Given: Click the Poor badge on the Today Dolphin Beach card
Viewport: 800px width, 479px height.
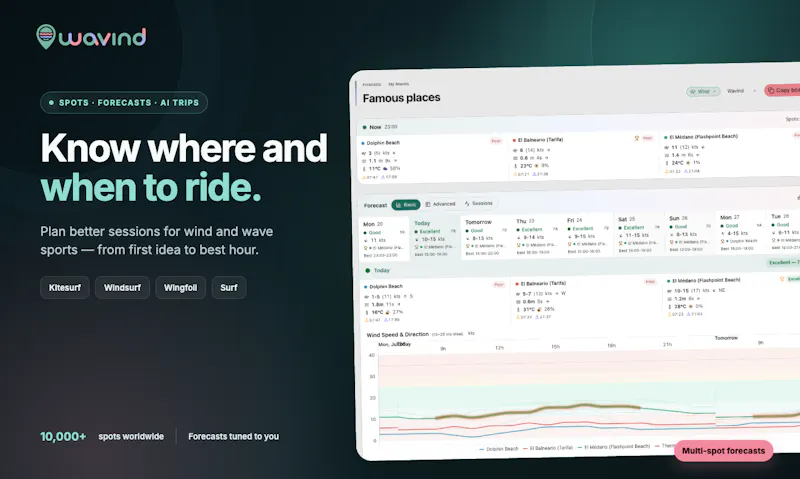Looking at the screenshot, I should pos(498,285).
